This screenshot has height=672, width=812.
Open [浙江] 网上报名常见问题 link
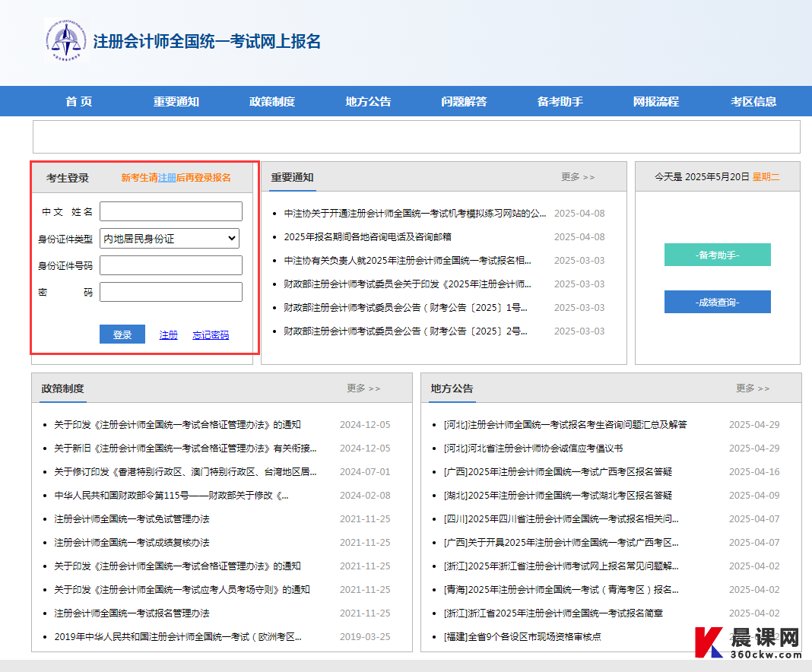pos(561,566)
